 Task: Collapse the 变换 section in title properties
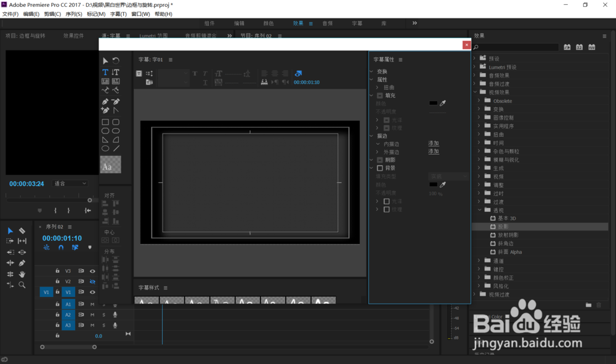[x=371, y=71]
